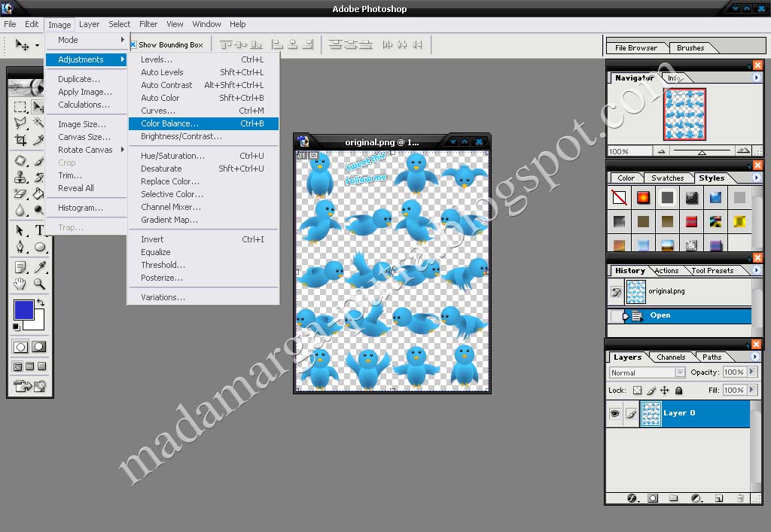
Task: Add a layer mask
Action: click(653, 498)
